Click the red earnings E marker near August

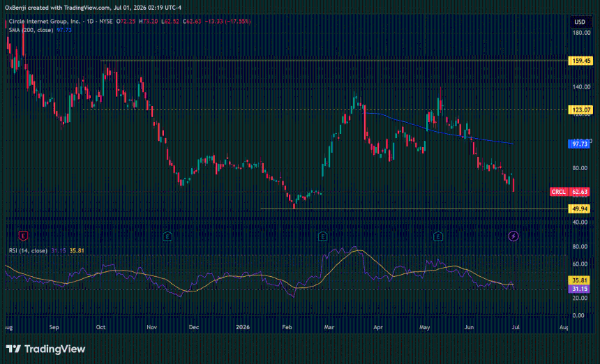(23, 236)
